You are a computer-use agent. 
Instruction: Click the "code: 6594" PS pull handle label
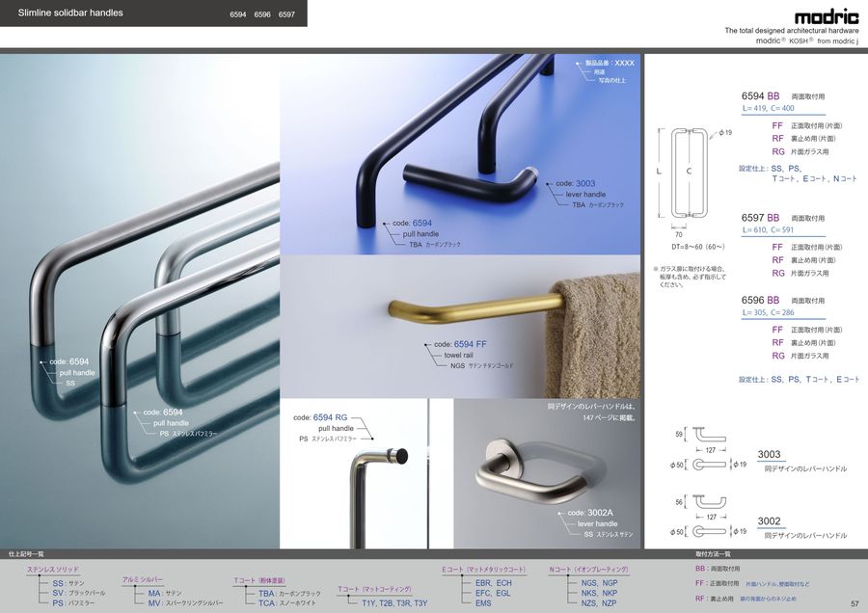[162, 413]
